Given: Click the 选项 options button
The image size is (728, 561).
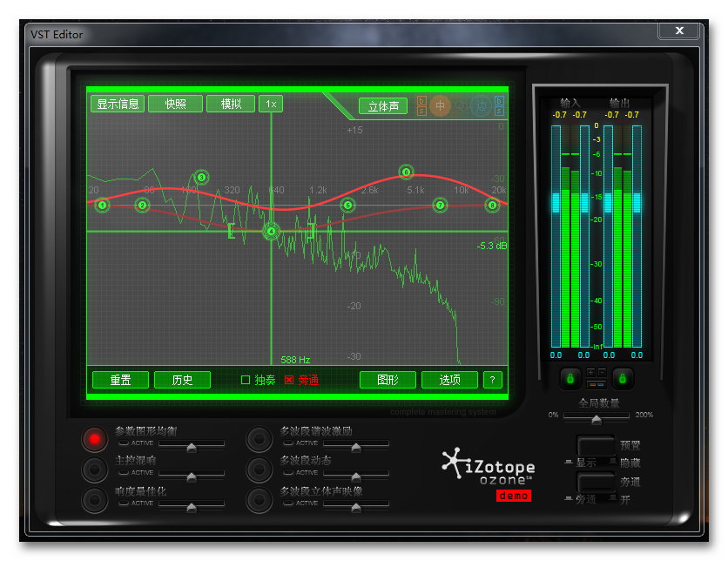Looking at the screenshot, I should coord(449,380).
